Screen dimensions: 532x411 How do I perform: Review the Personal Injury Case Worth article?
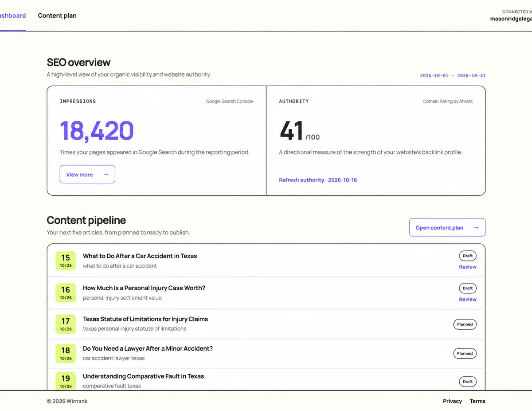pyautogui.click(x=468, y=300)
